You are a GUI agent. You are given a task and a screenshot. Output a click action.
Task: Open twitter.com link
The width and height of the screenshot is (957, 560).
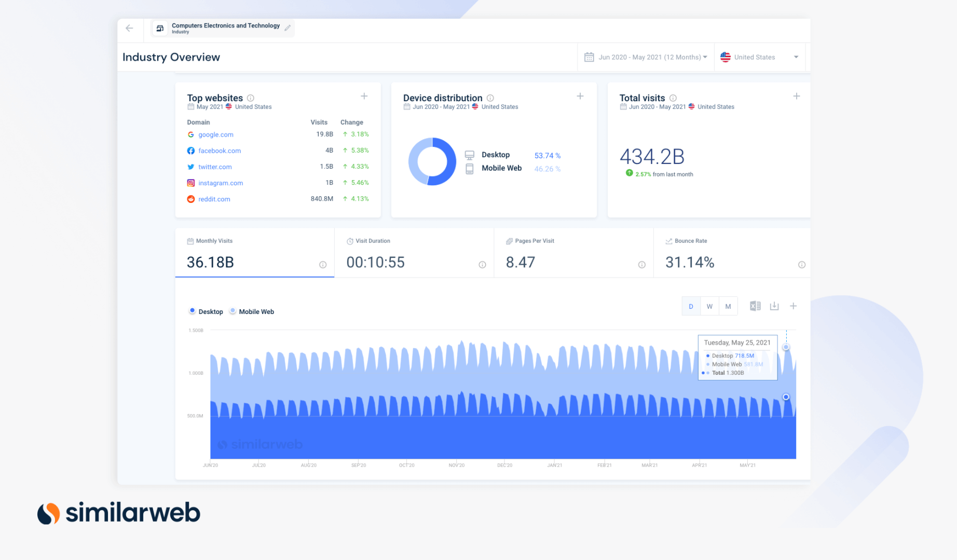coord(215,167)
